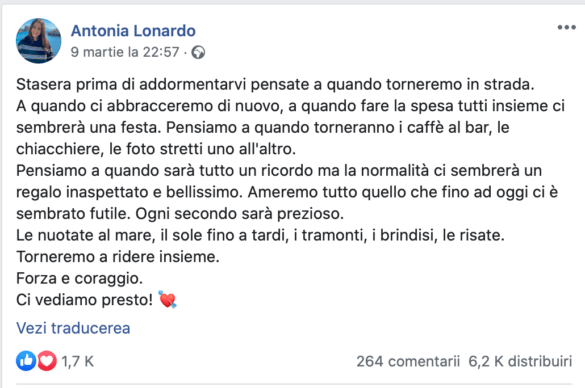Click the 'Torneremo a ridere insieme.' line
This screenshot has height=388, width=585.
coord(118,257)
